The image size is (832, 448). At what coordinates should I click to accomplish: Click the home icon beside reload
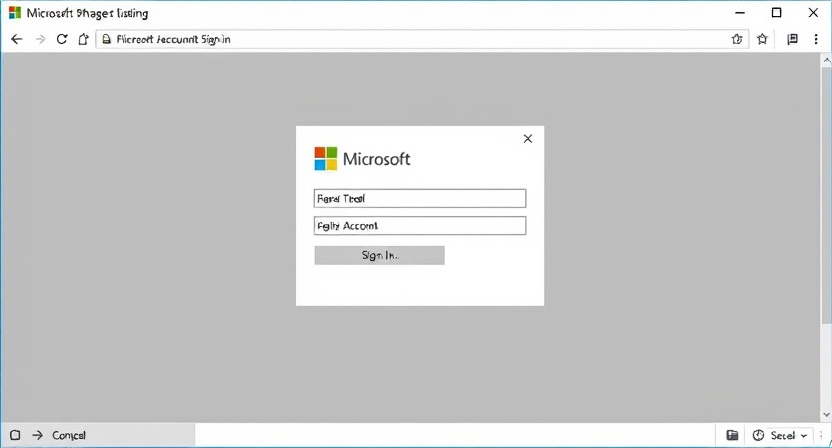coord(83,39)
